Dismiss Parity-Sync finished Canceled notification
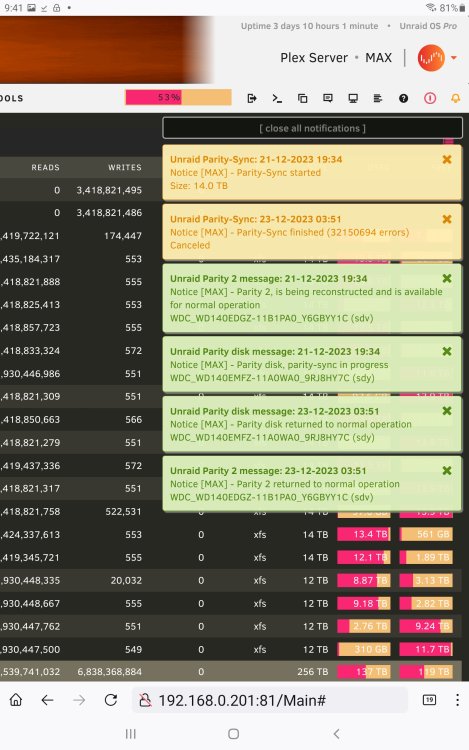469x750 pixels. [x=447, y=219]
